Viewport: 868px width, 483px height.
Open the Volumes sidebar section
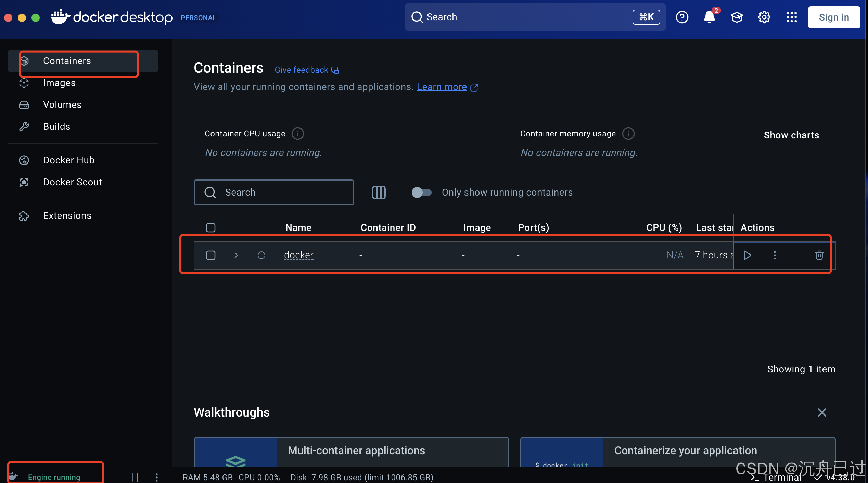coord(83,105)
